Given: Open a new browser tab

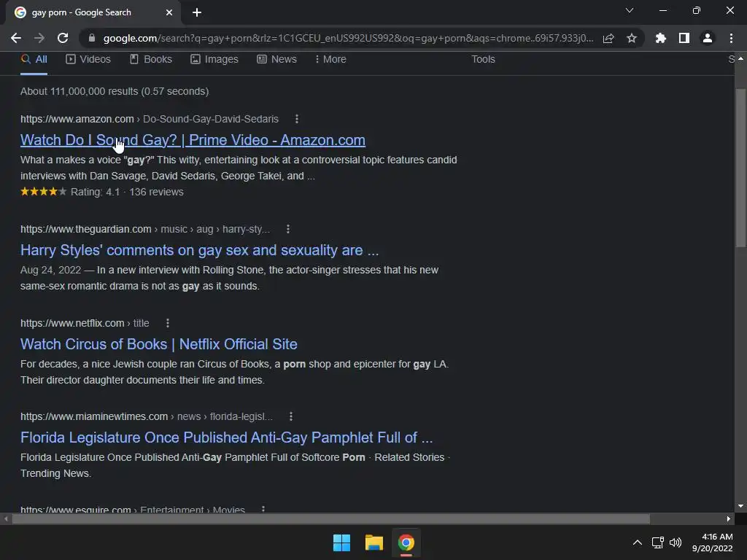Looking at the screenshot, I should tap(197, 12).
